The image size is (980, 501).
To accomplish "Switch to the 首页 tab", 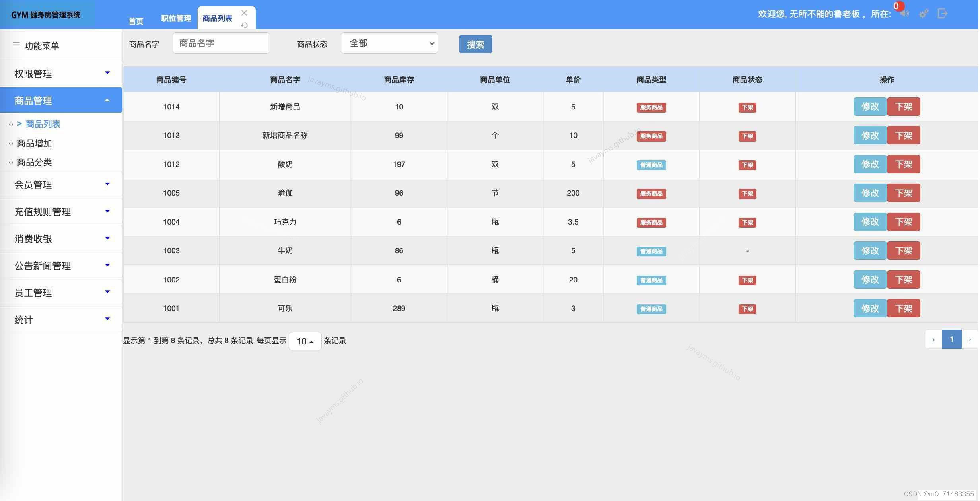I will tap(136, 21).
